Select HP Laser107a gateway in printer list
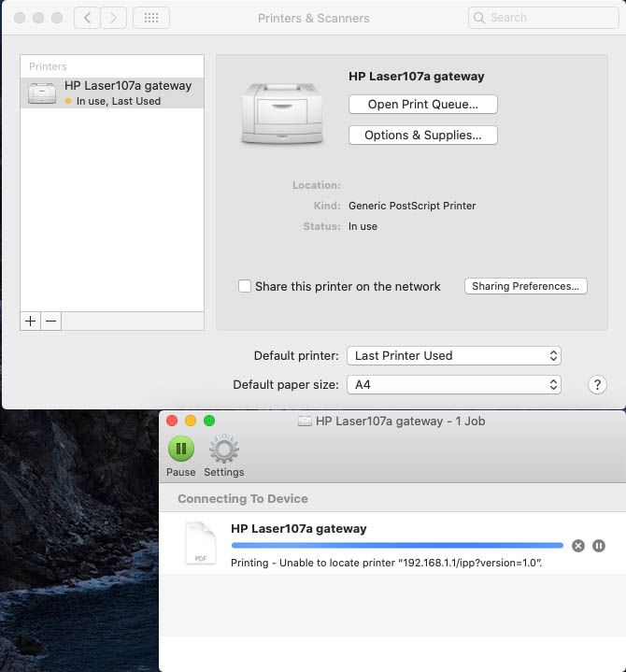 pos(112,93)
